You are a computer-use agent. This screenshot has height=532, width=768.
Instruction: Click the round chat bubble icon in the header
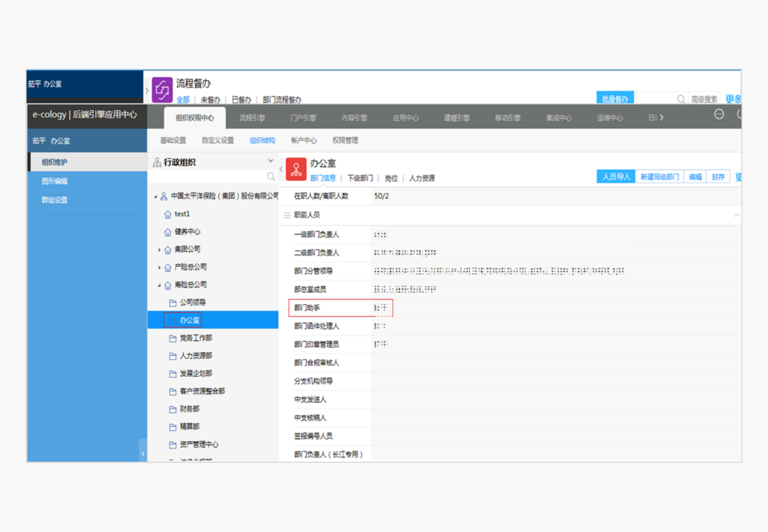tap(719, 114)
